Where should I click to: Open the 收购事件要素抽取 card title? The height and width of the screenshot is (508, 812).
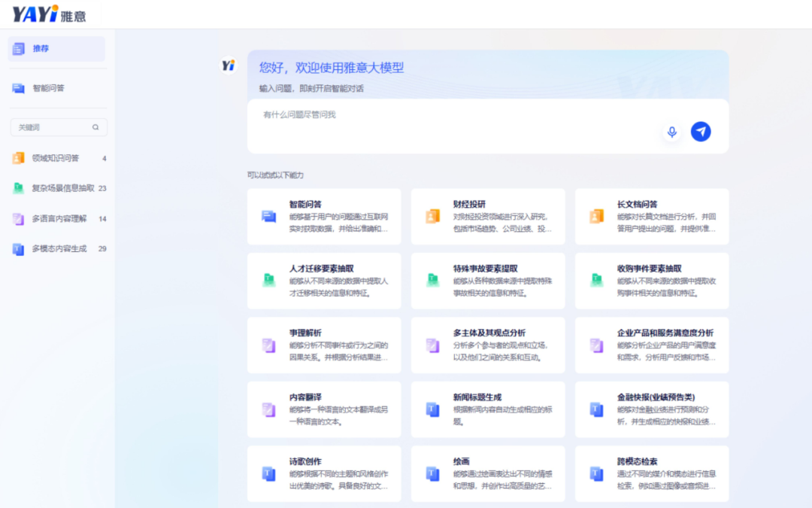(649, 269)
